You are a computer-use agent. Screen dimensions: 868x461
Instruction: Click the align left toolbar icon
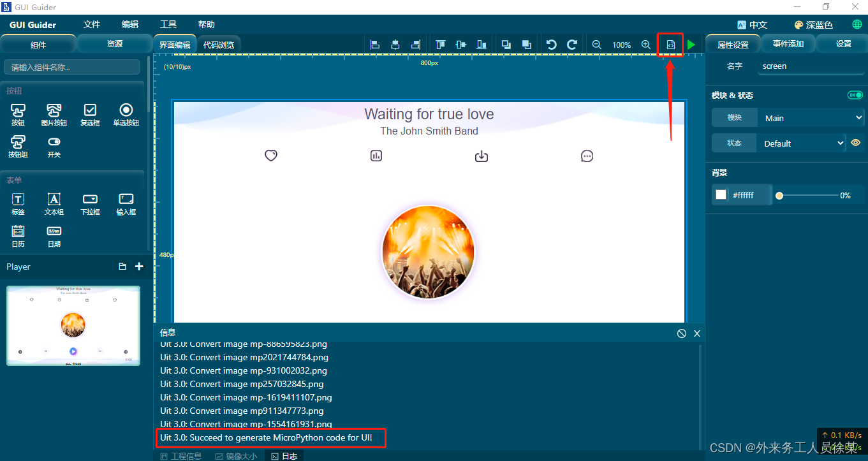[x=375, y=45]
